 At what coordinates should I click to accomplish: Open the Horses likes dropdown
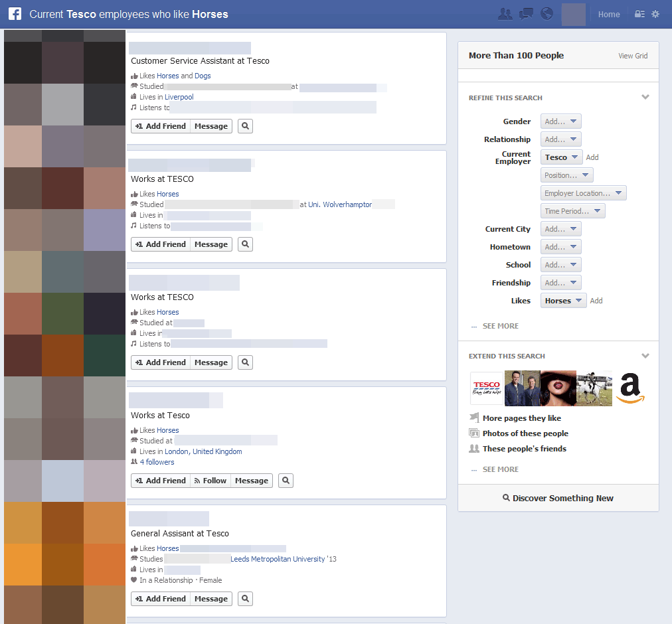pos(563,301)
